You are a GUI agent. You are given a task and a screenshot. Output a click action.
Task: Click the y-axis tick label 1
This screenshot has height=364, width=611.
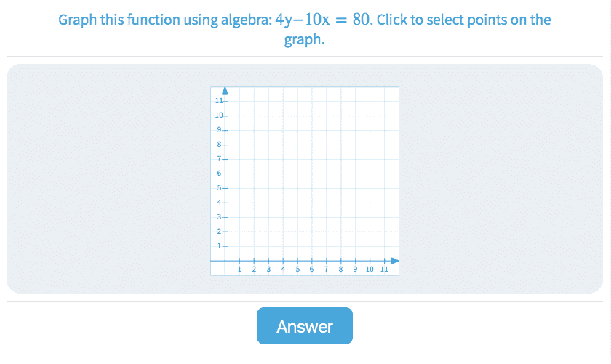pos(220,246)
